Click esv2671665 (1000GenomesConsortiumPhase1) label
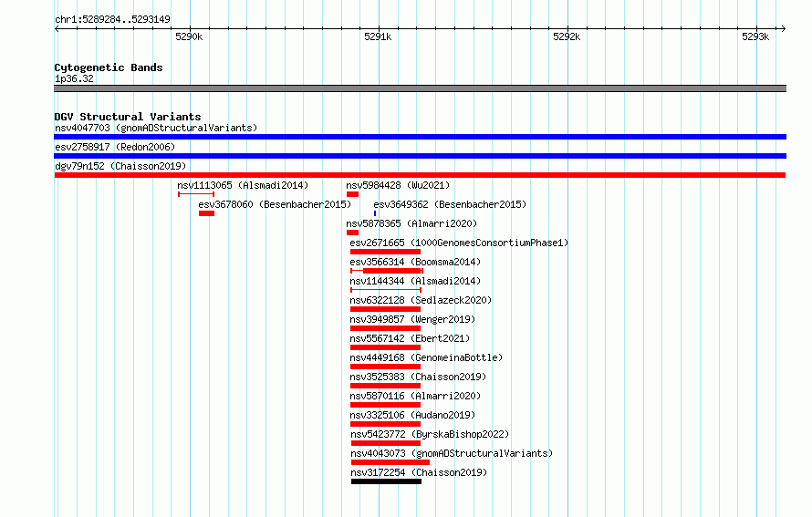Viewport: 812px width, 517px height. tap(459, 243)
